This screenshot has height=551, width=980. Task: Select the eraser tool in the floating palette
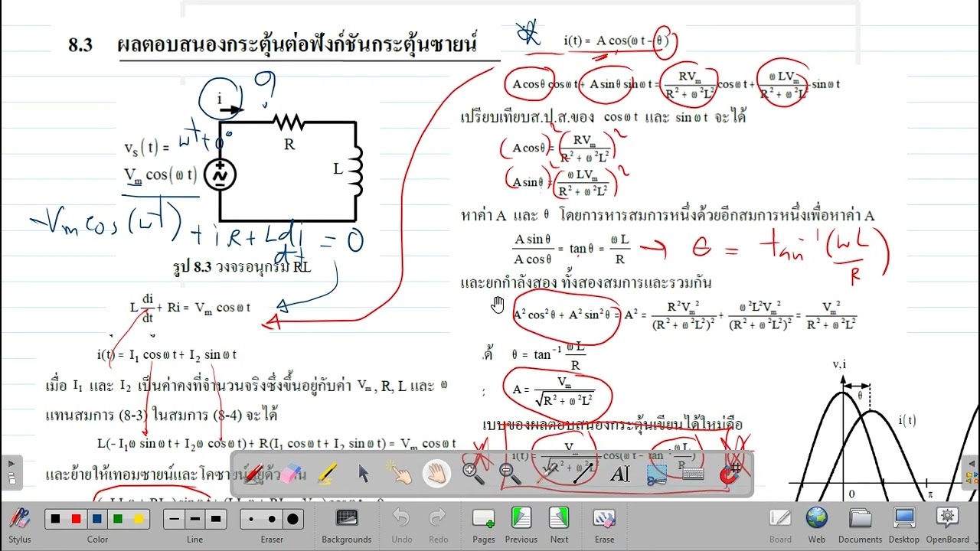(x=292, y=474)
